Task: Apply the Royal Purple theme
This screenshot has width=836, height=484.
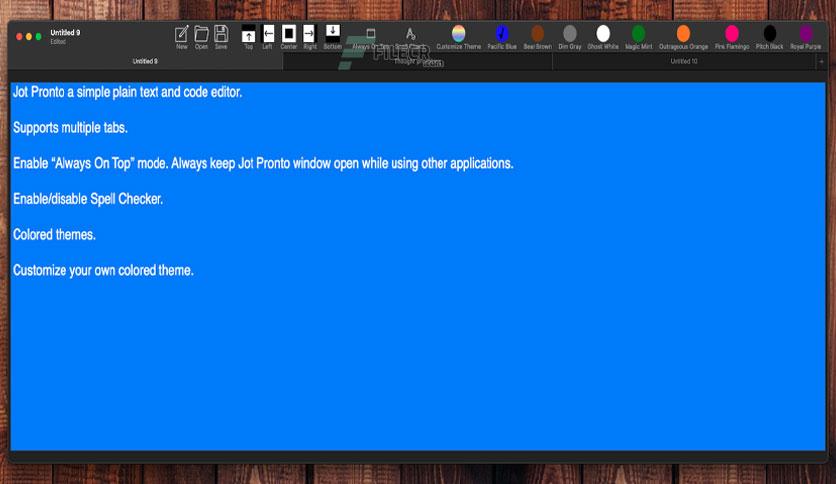Action: 806,34
